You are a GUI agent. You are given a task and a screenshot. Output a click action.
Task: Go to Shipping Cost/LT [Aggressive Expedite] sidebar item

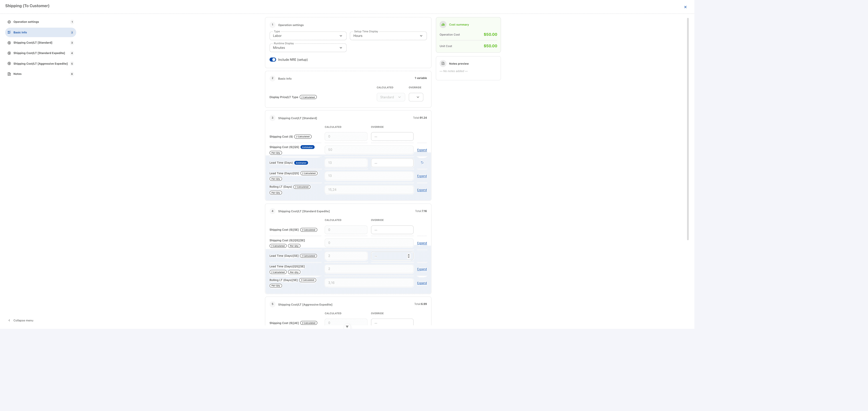(40, 64)
